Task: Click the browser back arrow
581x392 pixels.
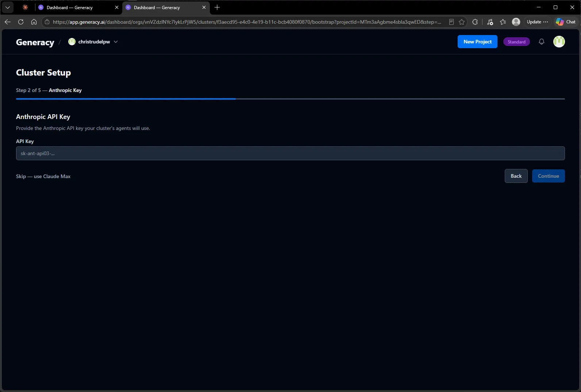Action: tap(7, 22)
